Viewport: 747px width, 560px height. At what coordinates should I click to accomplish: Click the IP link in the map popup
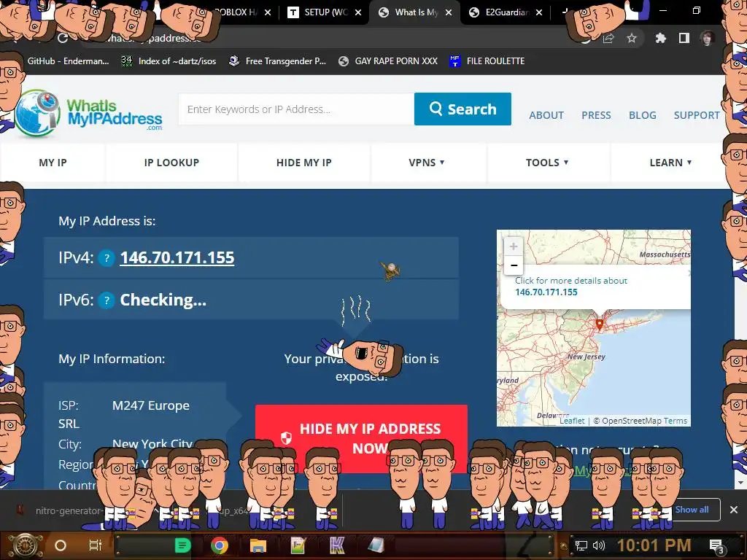click(x=546, y=292)
